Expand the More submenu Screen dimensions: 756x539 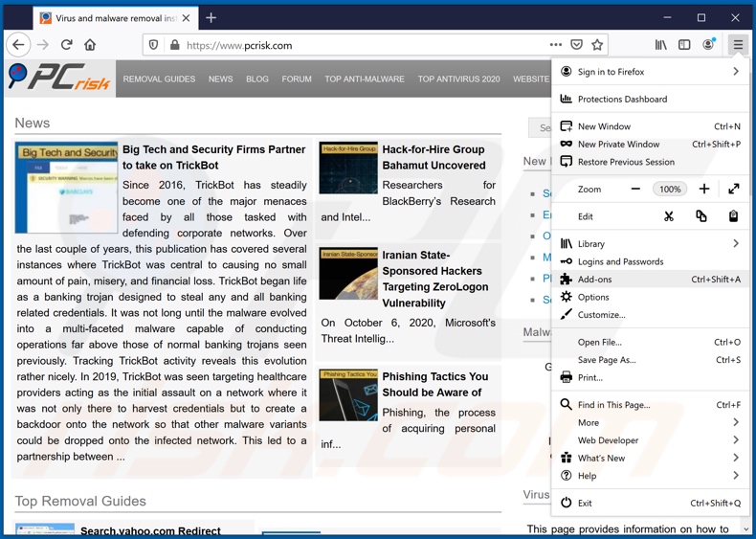point(650,423)
